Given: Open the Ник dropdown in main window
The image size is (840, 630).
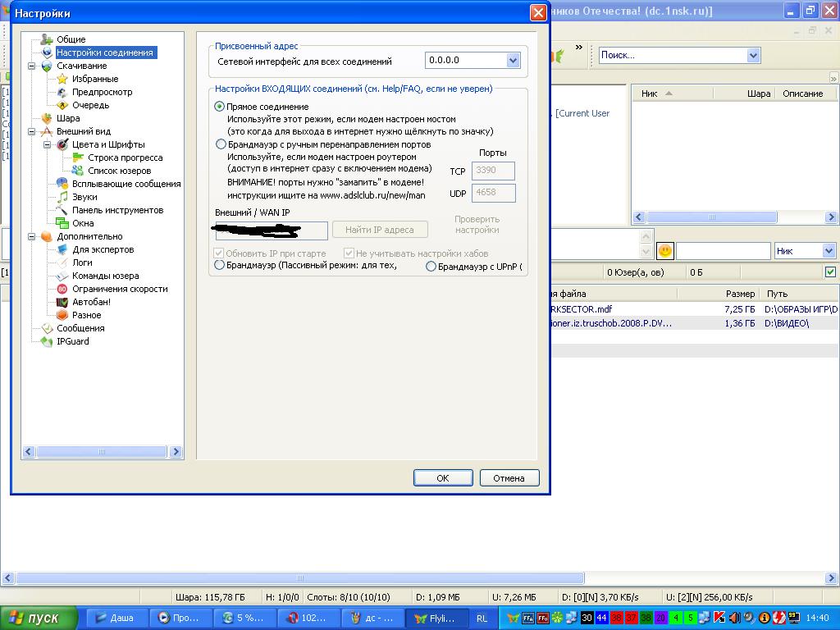Looking at the screenshot, I should click(x=828, y=251).
